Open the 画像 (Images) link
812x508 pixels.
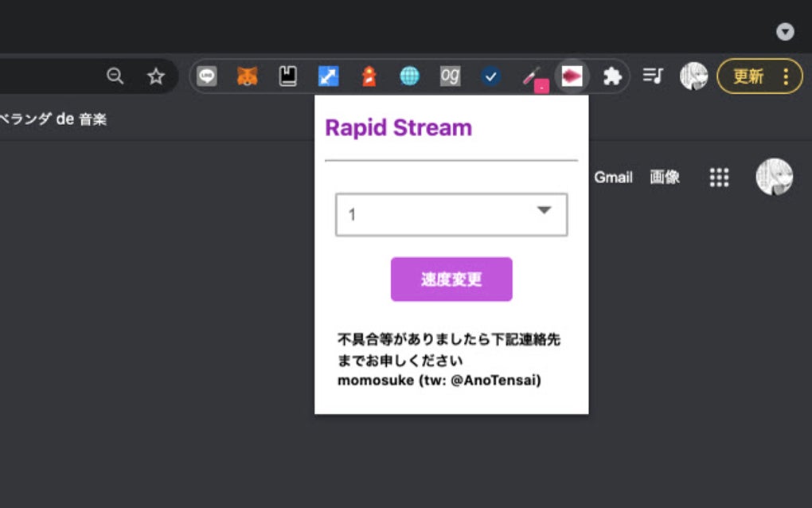coord(665,178)
